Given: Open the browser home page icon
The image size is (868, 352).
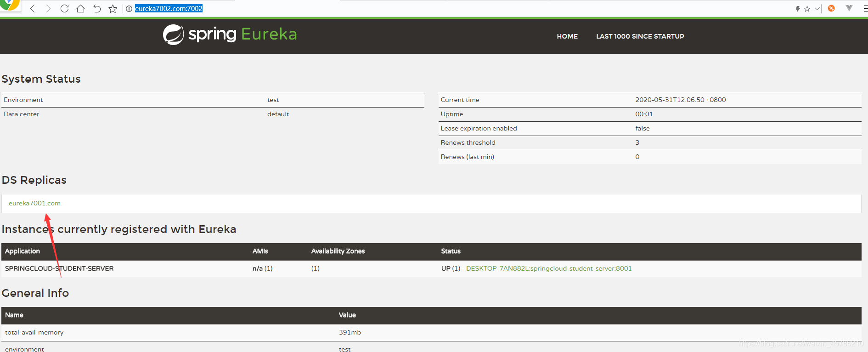Looking at the screenshot, I should coord(80,9).
